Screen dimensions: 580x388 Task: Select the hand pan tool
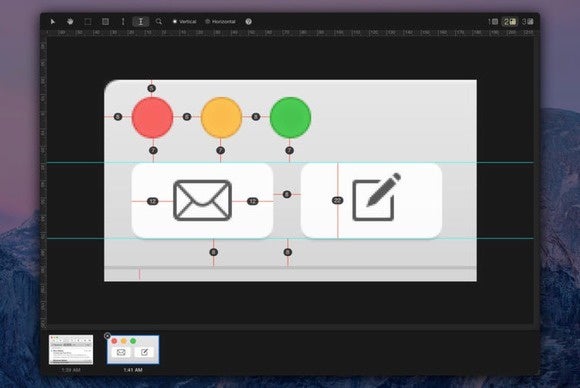70,21
